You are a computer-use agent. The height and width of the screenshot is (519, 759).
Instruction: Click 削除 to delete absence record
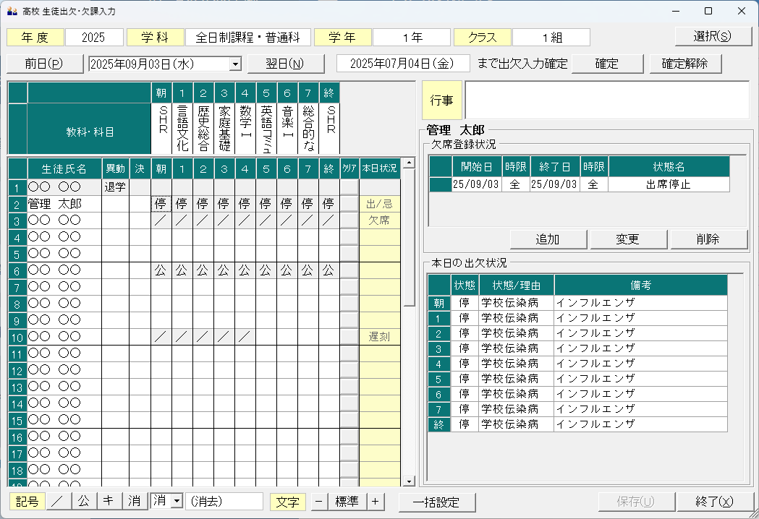[708, 239]
